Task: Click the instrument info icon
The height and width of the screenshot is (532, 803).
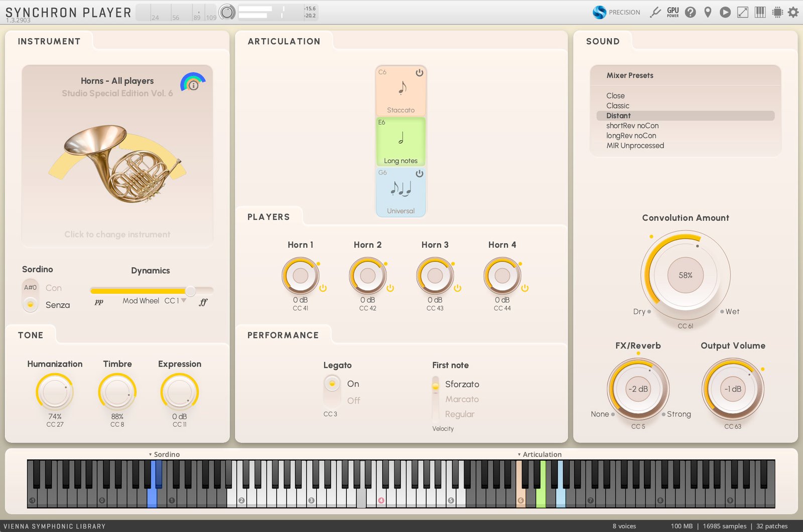Action: tap(193, 85)
